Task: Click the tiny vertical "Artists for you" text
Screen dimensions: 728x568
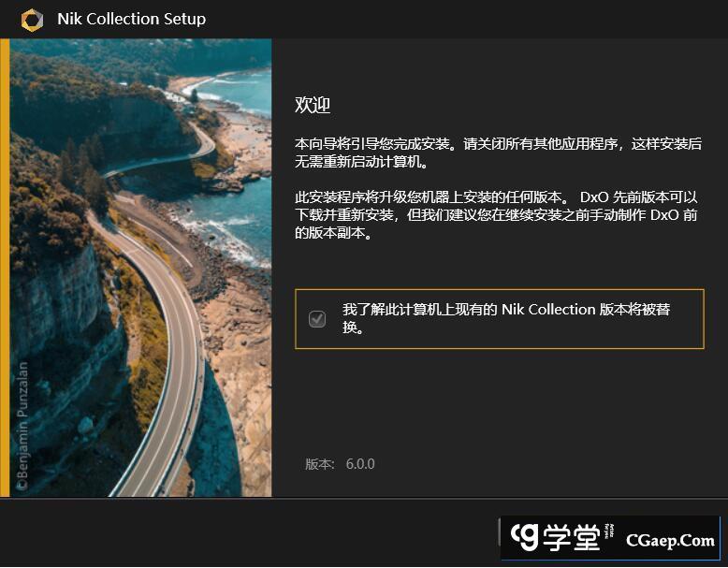Action: click(x=609, y=532)
